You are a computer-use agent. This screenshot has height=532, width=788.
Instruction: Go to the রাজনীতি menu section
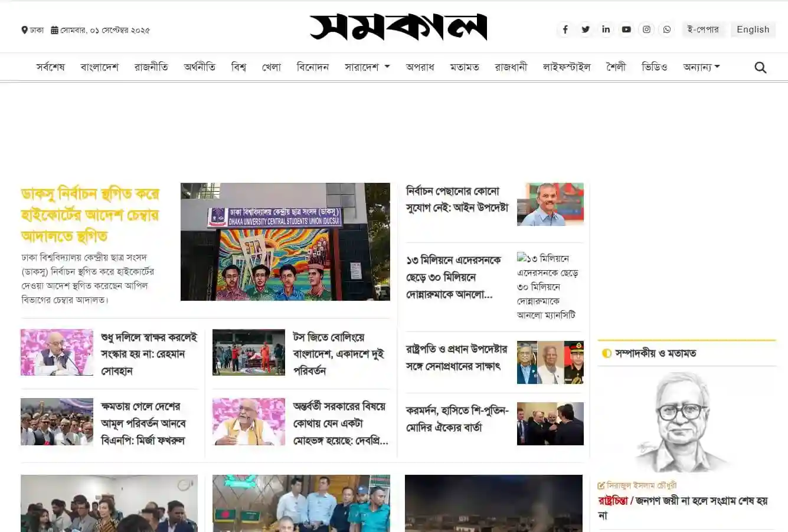pyautogui.click(x=151, y=67)
